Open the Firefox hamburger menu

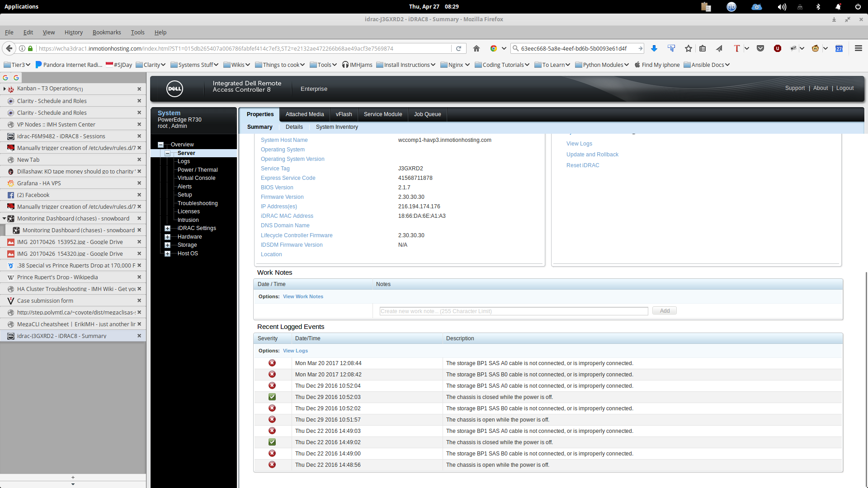point(859,48)
